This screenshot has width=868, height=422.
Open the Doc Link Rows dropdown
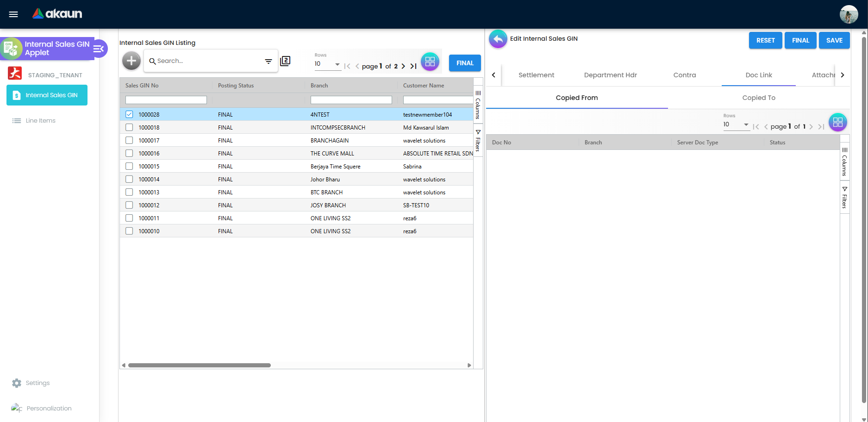pos(737,124)
